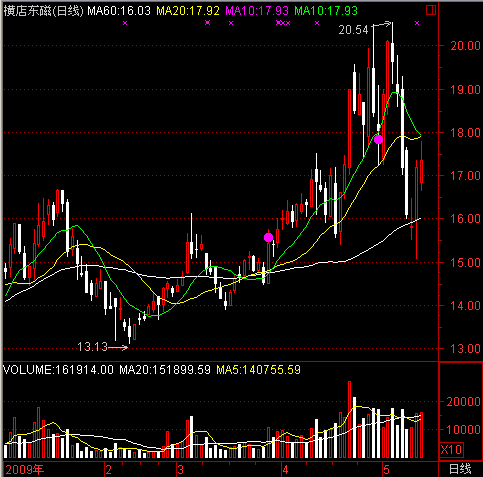This screenshot has width=483, height=477.
Task: Click the last magenta x marker right of peak
Action: pos(417,23)
